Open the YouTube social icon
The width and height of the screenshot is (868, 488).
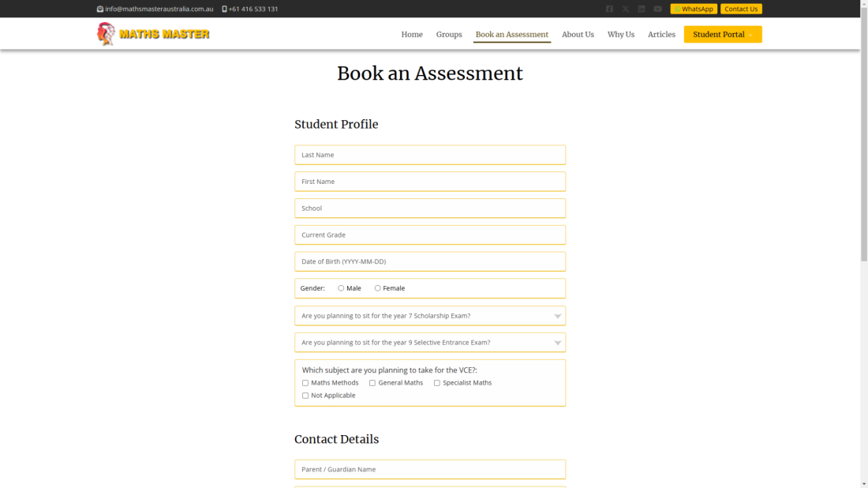click(x=657, y=9)
